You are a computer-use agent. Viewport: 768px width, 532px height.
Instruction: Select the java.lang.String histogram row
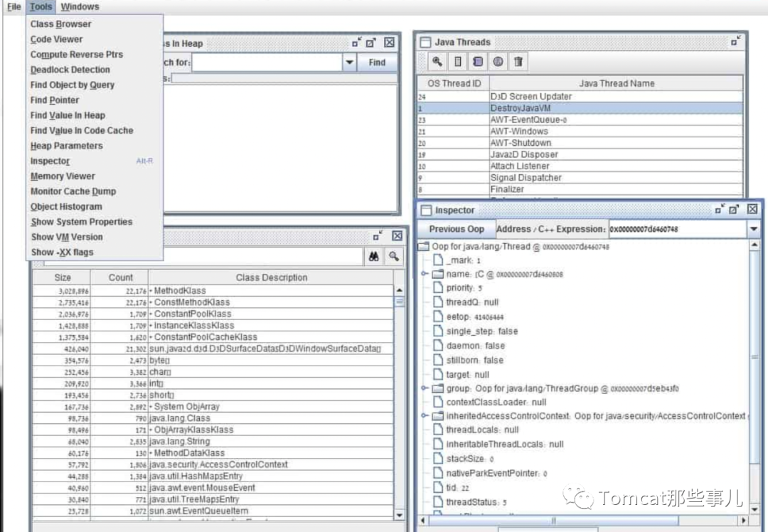[x=213, y=442]
